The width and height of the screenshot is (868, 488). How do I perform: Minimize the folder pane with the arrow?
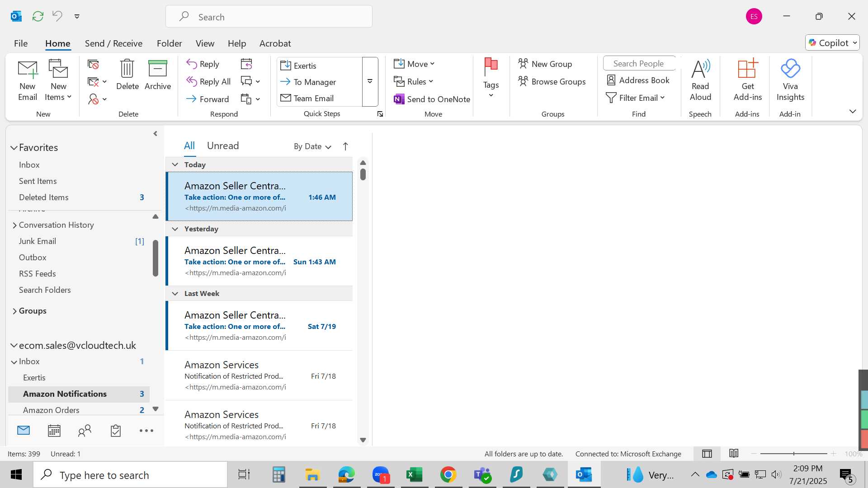(155, 133)
